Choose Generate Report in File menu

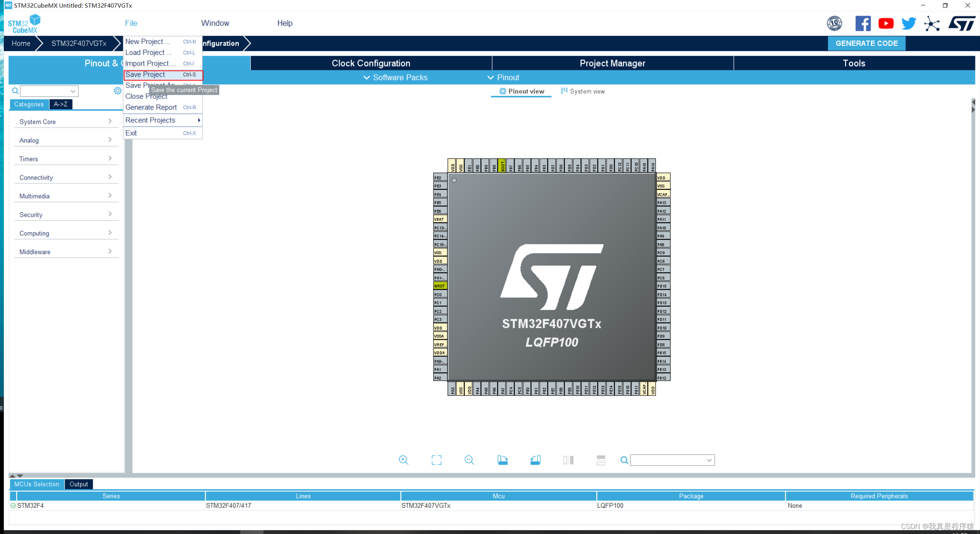point(163,108)
